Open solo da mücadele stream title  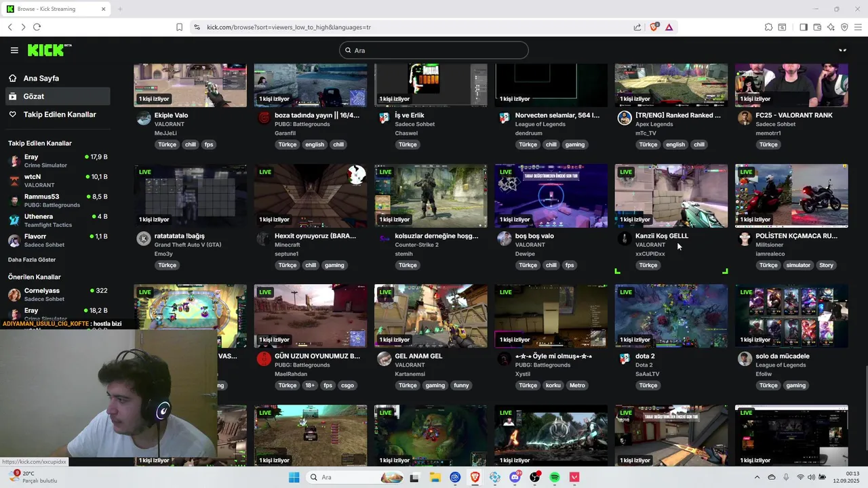(783, 356)
